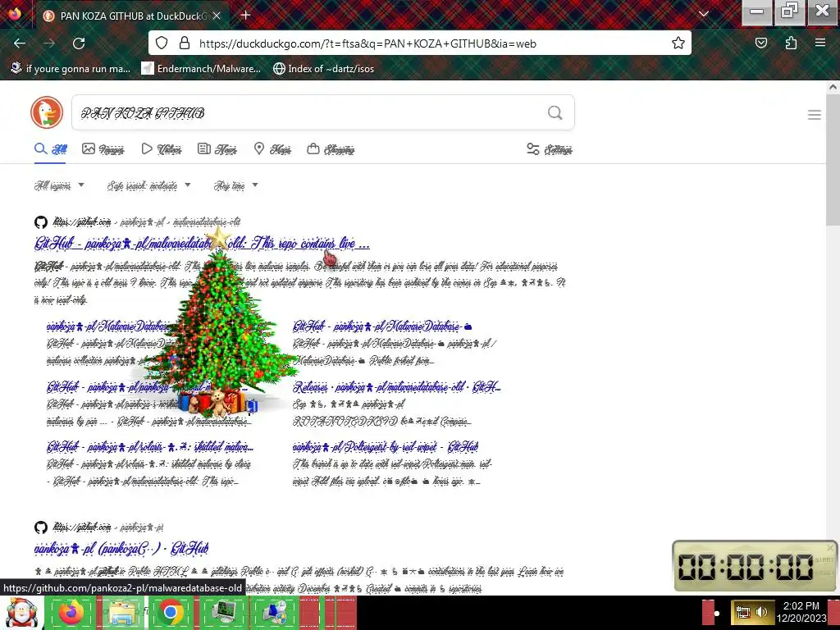Open the Poltergeist-by-red-wiper sublink
The image size is (840, 630).
tap(386, 446)
